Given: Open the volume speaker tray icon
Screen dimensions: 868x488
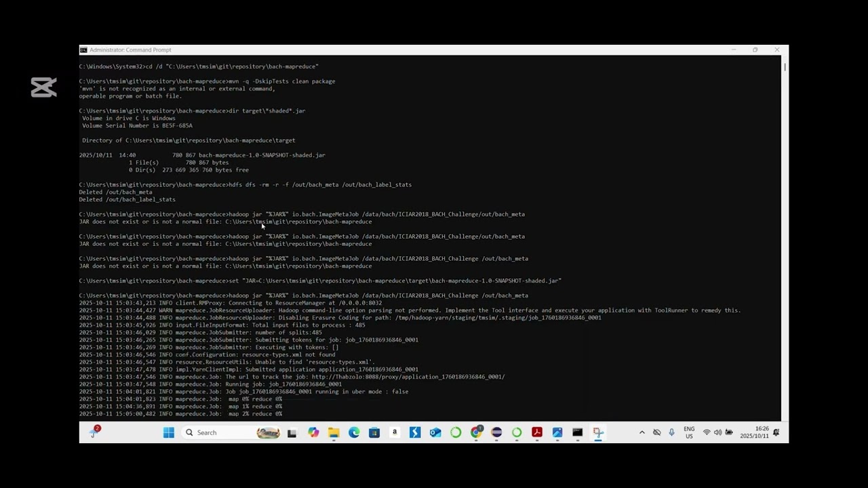Looking at the screenshot, I should 717,432.
